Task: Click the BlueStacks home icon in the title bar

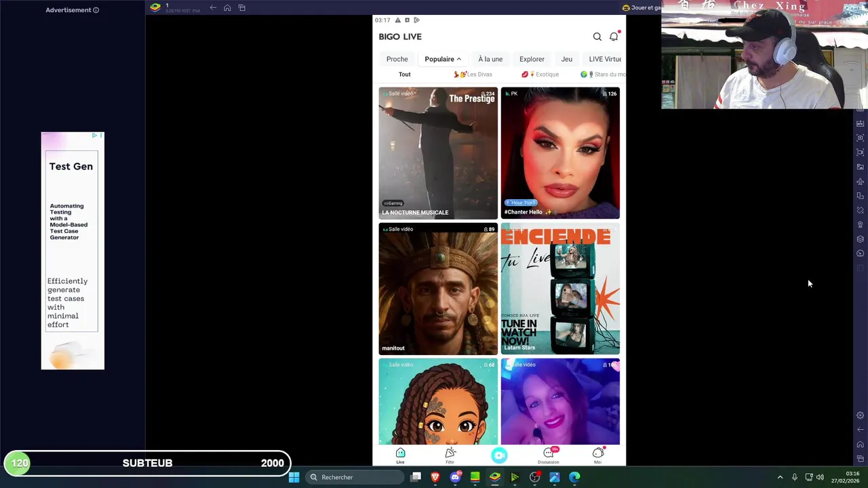Action: point(227,8)
